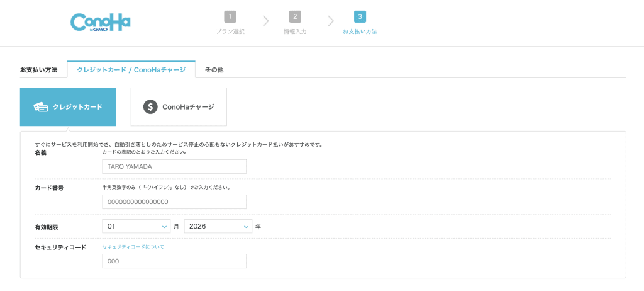The height and width of the screenshot is (291, 644).
Task: Click the ConoHa logo
Action: pyautogui.click(x=100, y=22)
